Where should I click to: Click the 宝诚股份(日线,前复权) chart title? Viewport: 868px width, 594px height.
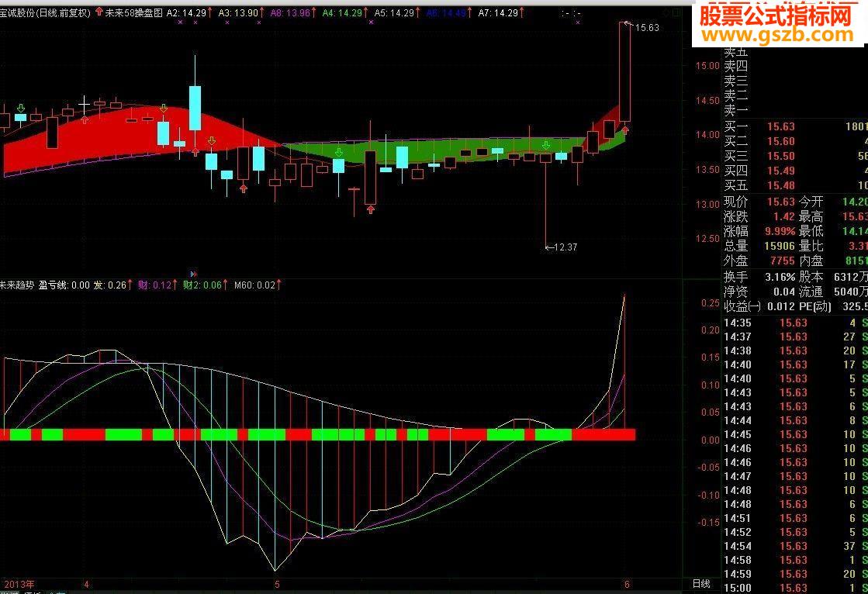45,12
